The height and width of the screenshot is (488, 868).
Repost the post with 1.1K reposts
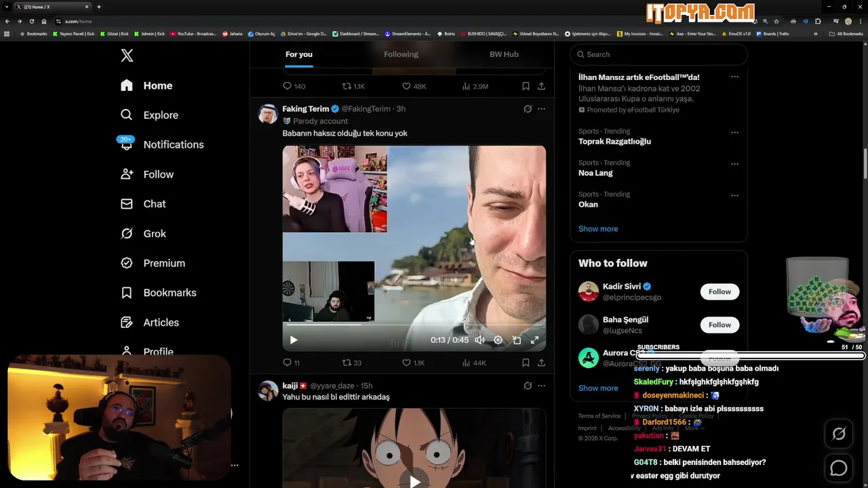click(x=353, y=86)
